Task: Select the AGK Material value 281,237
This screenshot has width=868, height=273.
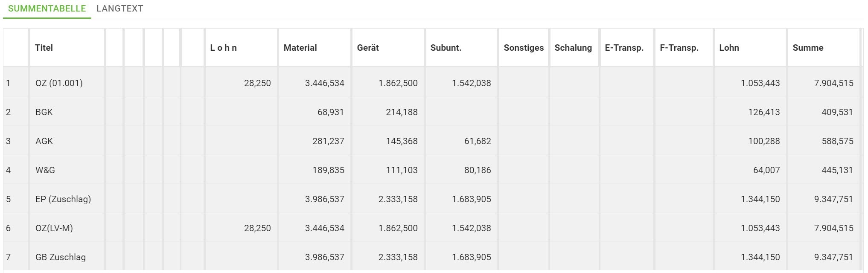Action: coord(328,141)
